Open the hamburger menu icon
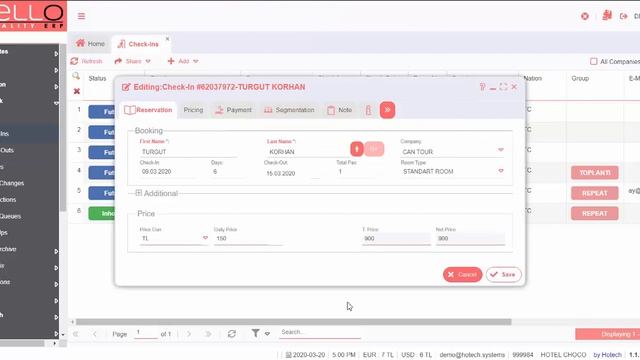 (x=81, y=16)
